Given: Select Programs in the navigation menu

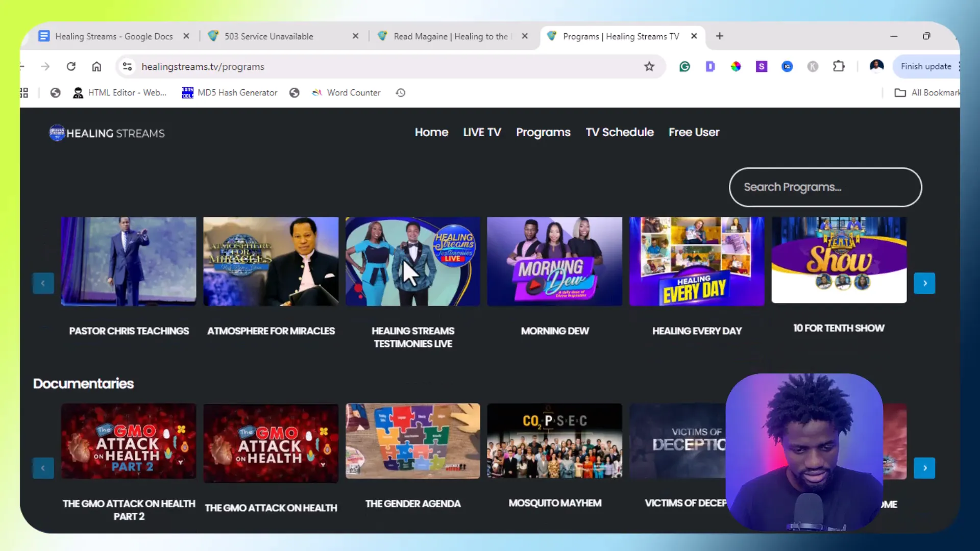Looking at the screenshot, I should [x=543, y=132].
